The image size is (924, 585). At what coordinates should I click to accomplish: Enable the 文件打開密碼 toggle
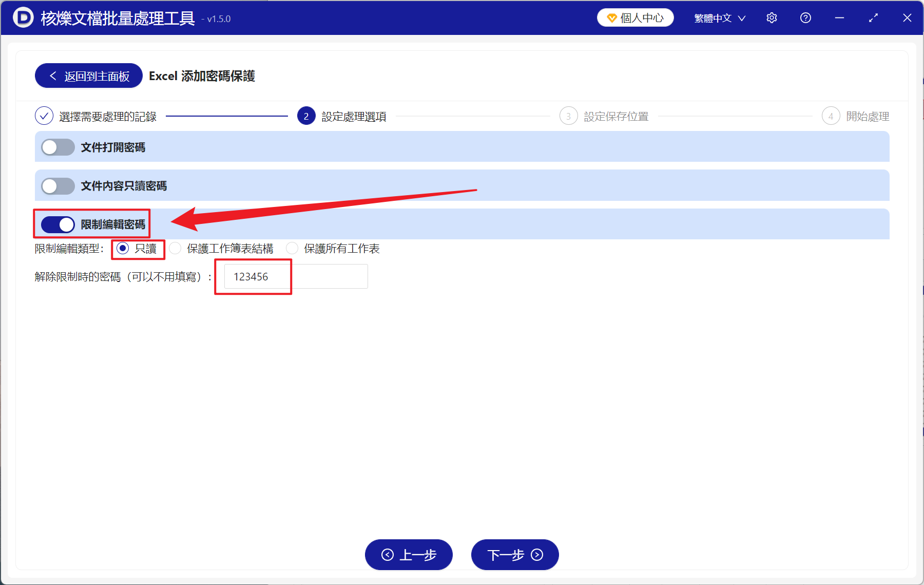point(57,147)
